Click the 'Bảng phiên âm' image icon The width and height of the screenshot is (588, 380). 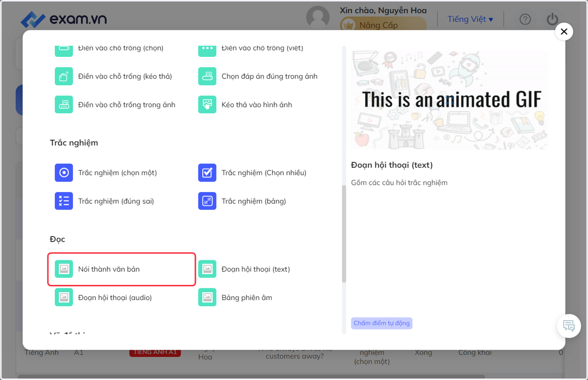tap(207, 298)
